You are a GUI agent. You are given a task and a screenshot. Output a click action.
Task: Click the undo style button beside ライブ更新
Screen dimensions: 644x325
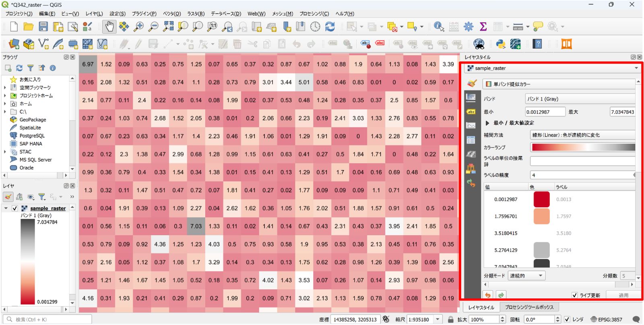tap(488, 295)
